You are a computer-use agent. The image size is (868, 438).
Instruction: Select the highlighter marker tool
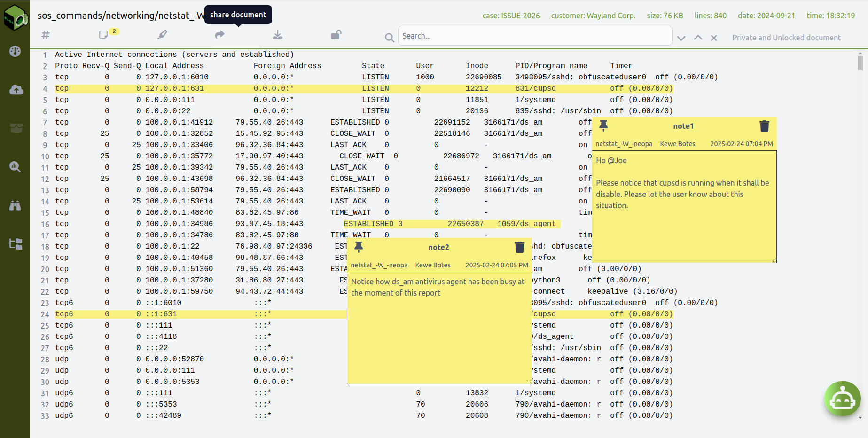pyautogui.click(x=162, y=35)
